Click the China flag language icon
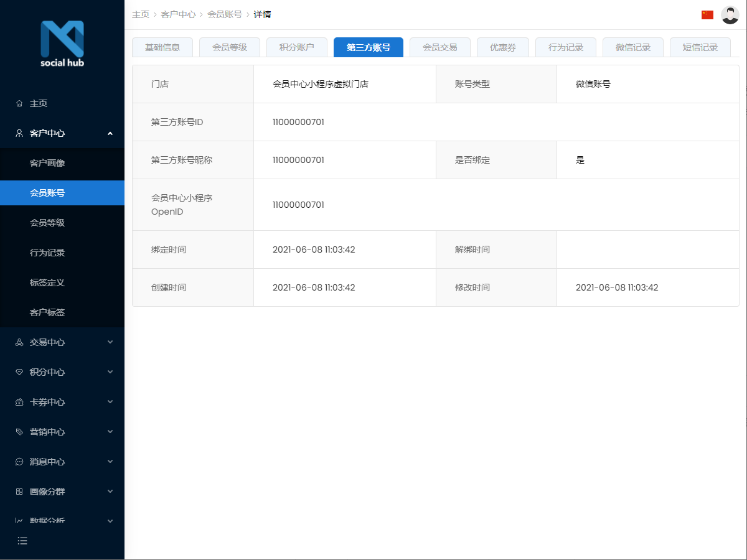Viewport: 747px width, 560px height. (x=707, y=15)
